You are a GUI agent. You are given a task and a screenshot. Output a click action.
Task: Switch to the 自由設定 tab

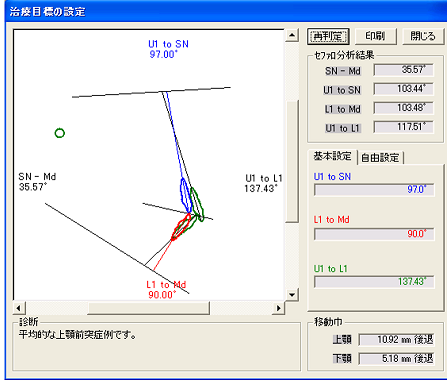380,157
